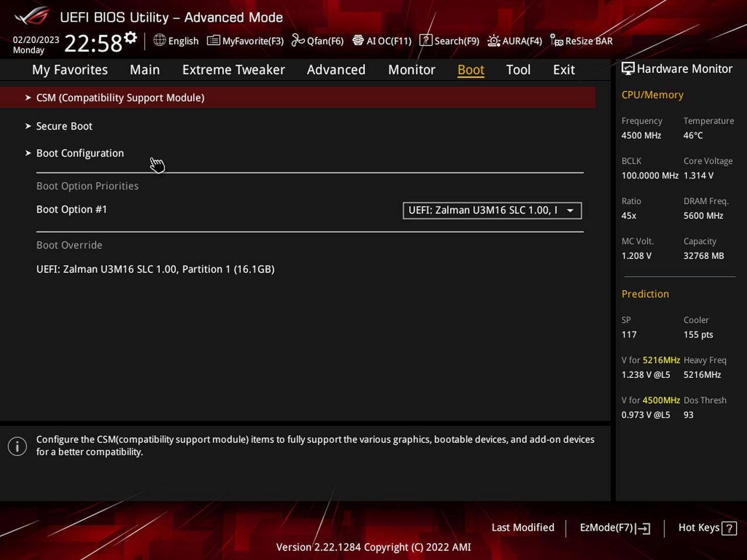Click the ROG logo
The image size is (747, 560).
(31, 16)
